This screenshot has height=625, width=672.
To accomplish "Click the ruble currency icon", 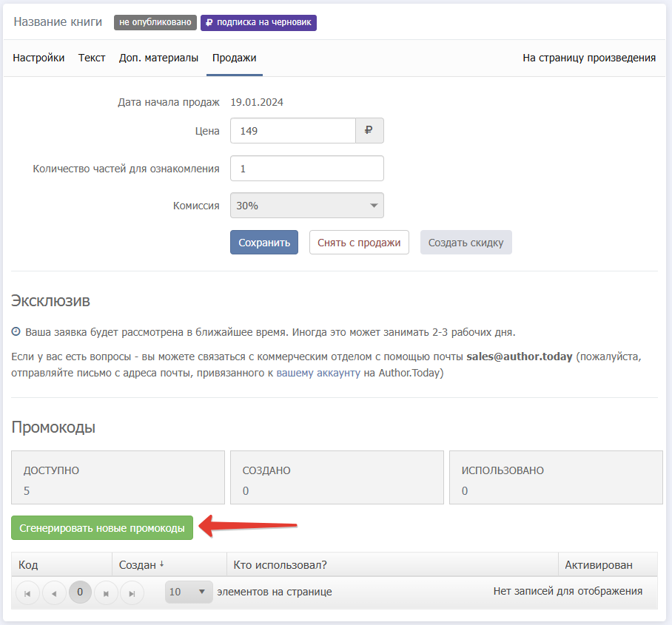I will pos(369,131).
